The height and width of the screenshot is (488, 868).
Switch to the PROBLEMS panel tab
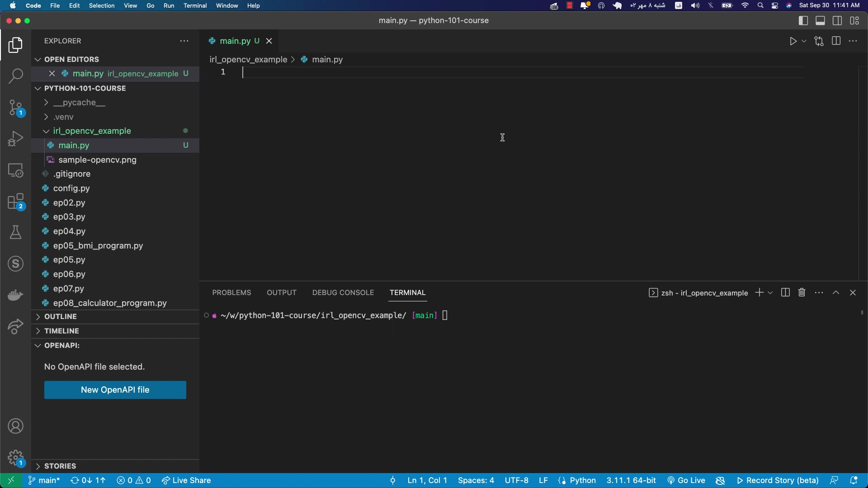231,293
